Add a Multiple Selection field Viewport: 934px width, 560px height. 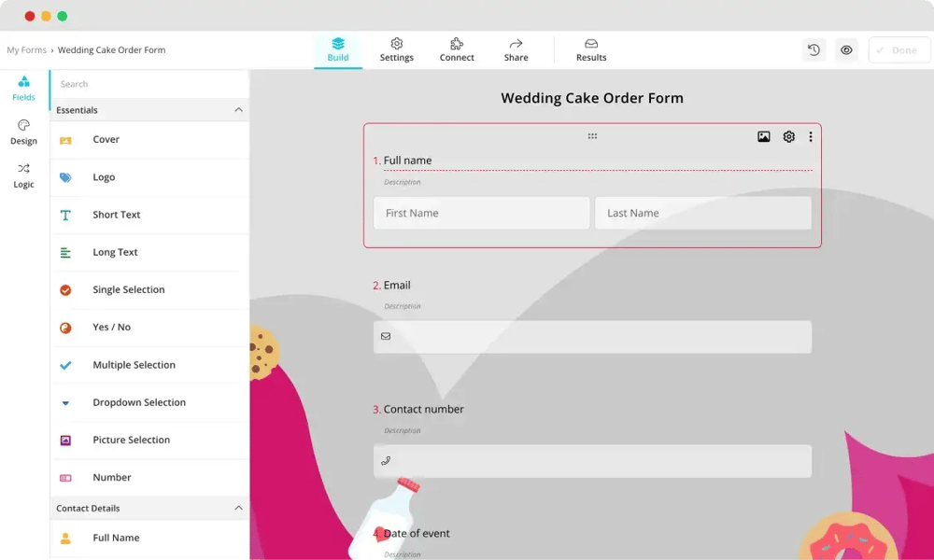pos(134,365)
